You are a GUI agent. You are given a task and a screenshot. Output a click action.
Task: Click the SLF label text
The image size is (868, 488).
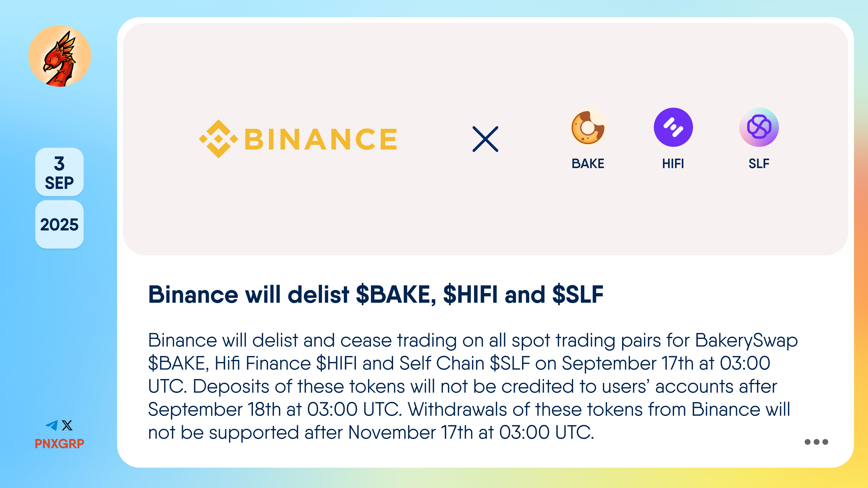coord(759,164)
